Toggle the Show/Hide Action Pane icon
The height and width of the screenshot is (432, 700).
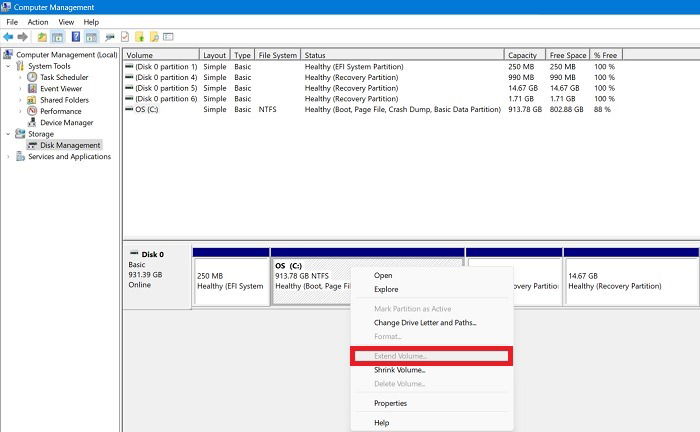tap(92, 37)
